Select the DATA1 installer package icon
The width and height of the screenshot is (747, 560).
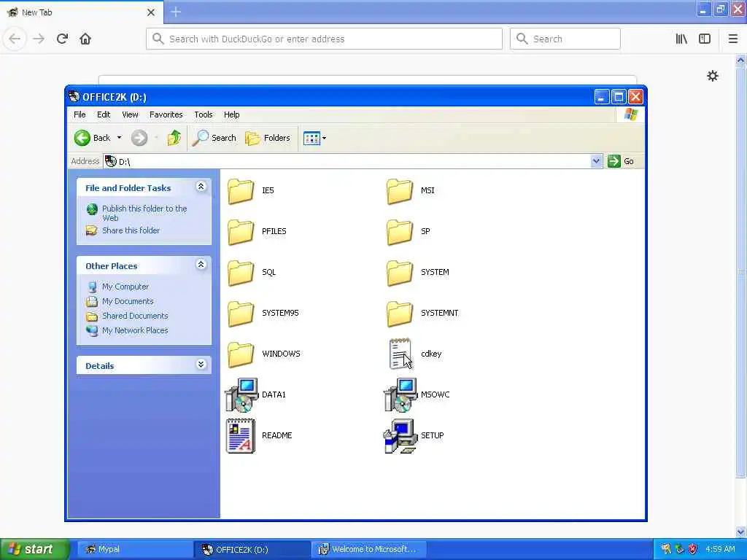tap(241, 394)
